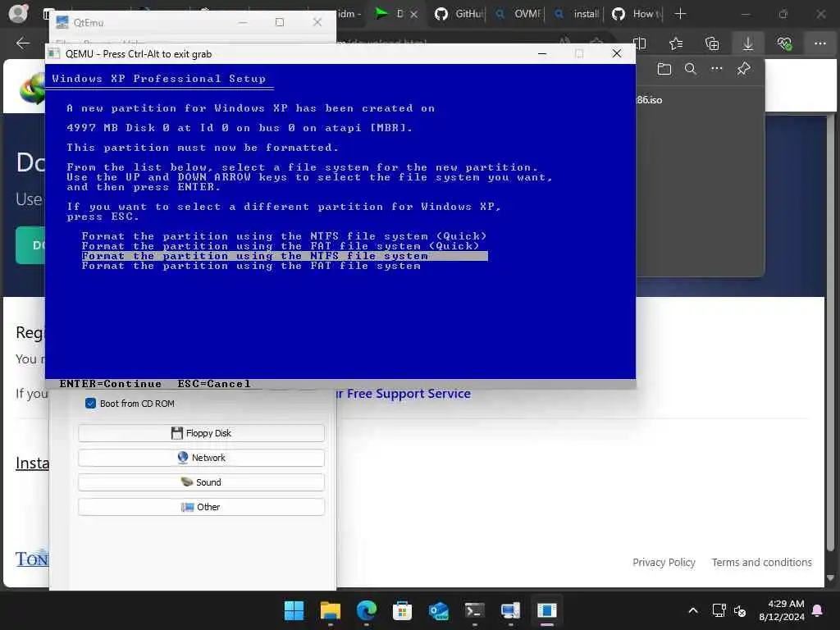This screenshot has height=630, width=840.
Task: Open Floppy Disk section in QtEmu
Action: pos(201,433)
